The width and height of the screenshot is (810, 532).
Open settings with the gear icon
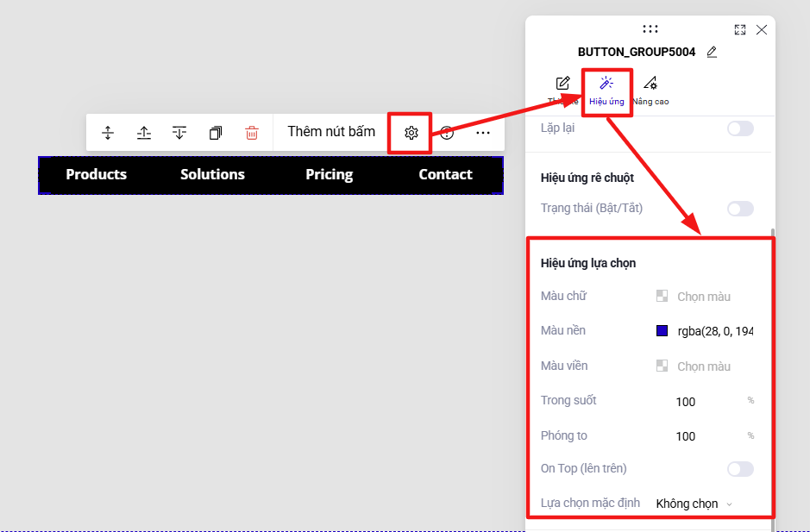click(411, 133)
